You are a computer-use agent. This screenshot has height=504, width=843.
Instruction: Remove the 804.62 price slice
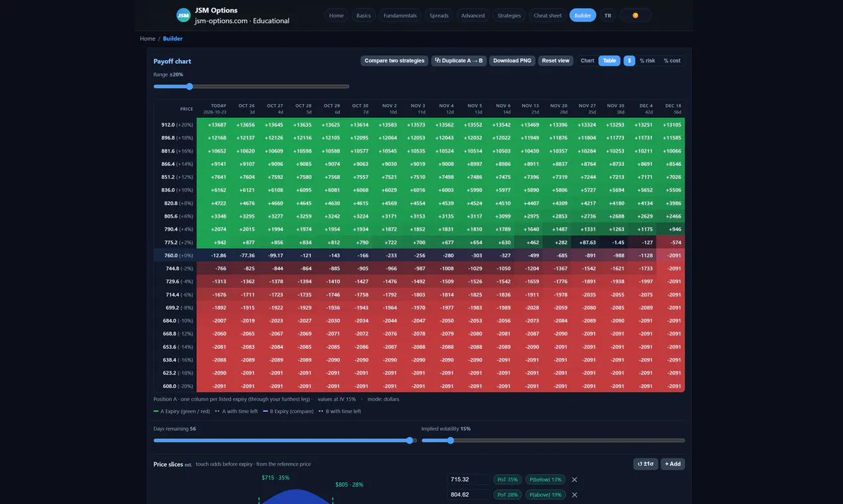click(575, 495)
